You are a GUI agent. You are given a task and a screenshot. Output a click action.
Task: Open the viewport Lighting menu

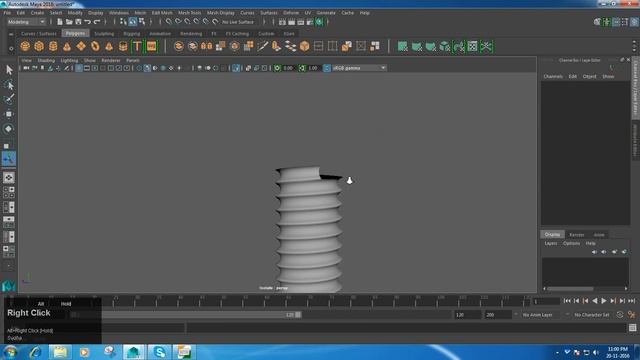(69, 60)
